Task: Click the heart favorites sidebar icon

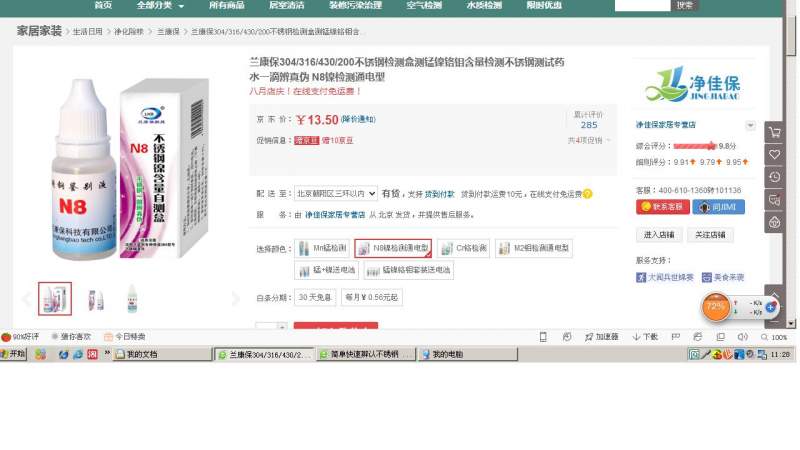Action: (x=774, y=155)
